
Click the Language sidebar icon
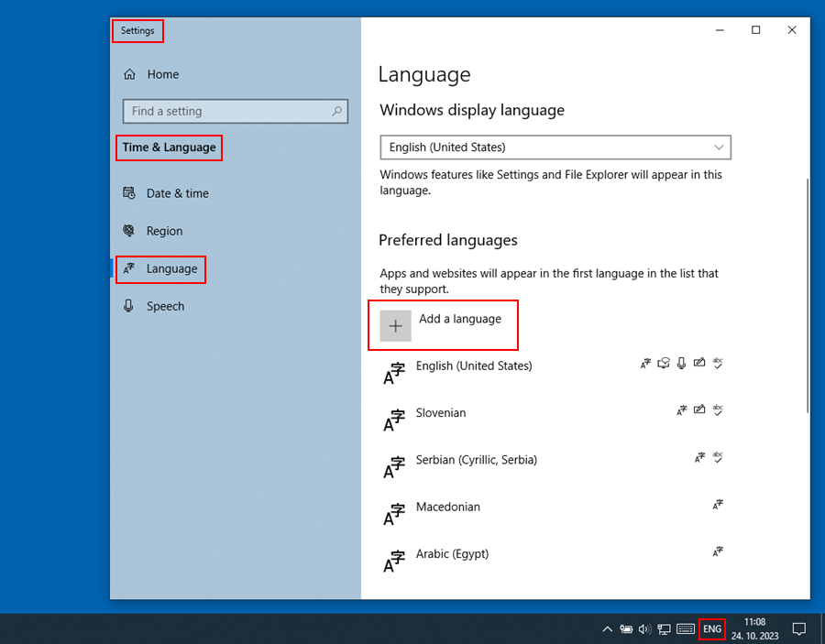tap(129, 268)
